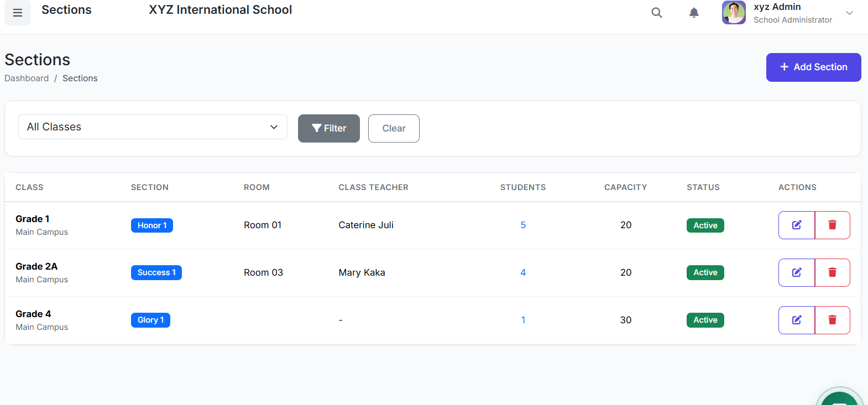Click the ACTIONS column header
This screenshot has height=405, width=868.
[x=797, y=187]
